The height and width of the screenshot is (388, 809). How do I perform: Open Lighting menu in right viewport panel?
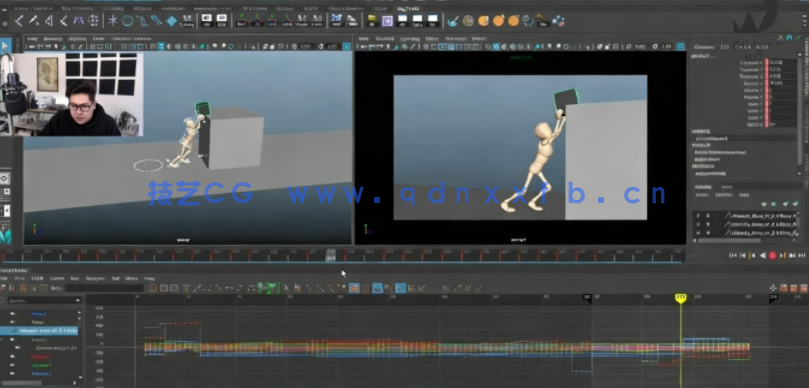[411, 39]
